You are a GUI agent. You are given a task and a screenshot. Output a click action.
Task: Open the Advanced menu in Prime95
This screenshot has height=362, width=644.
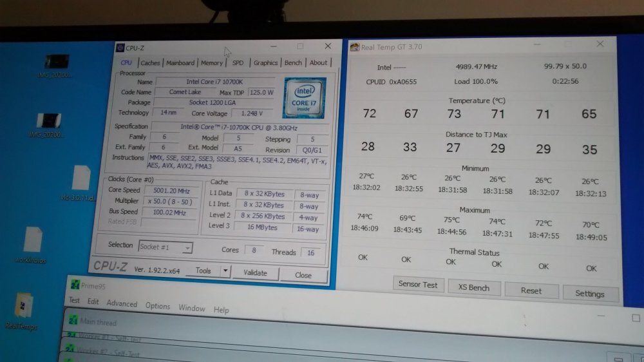point(122,303)
